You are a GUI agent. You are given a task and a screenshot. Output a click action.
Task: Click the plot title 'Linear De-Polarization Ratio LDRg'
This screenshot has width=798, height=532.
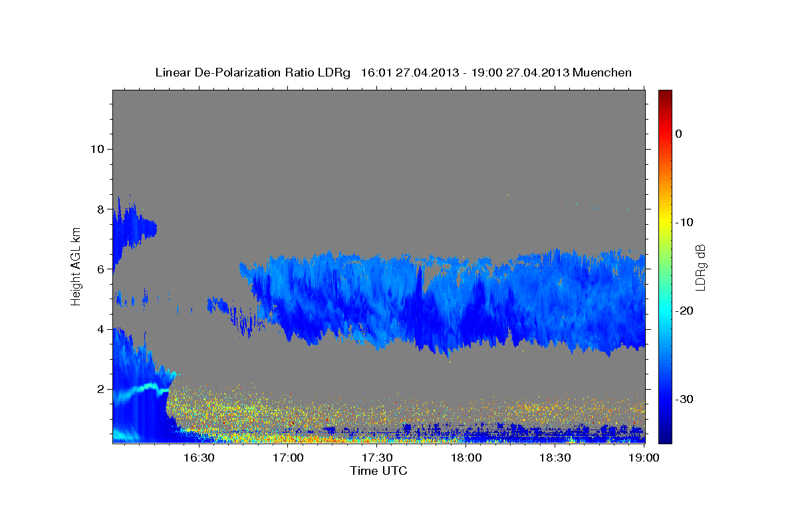(x=252, y=72)
